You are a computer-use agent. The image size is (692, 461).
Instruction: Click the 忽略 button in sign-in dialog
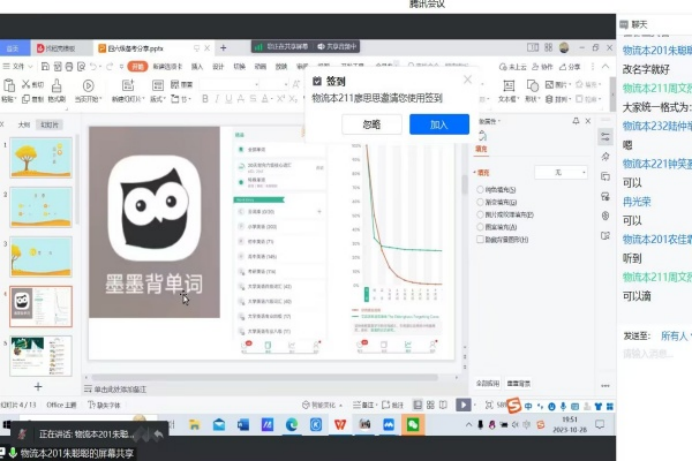[371, 124]
